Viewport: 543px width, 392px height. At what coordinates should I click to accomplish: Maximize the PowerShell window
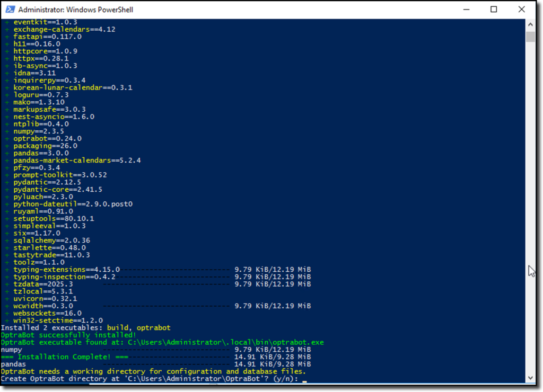(x=494, y=10)
